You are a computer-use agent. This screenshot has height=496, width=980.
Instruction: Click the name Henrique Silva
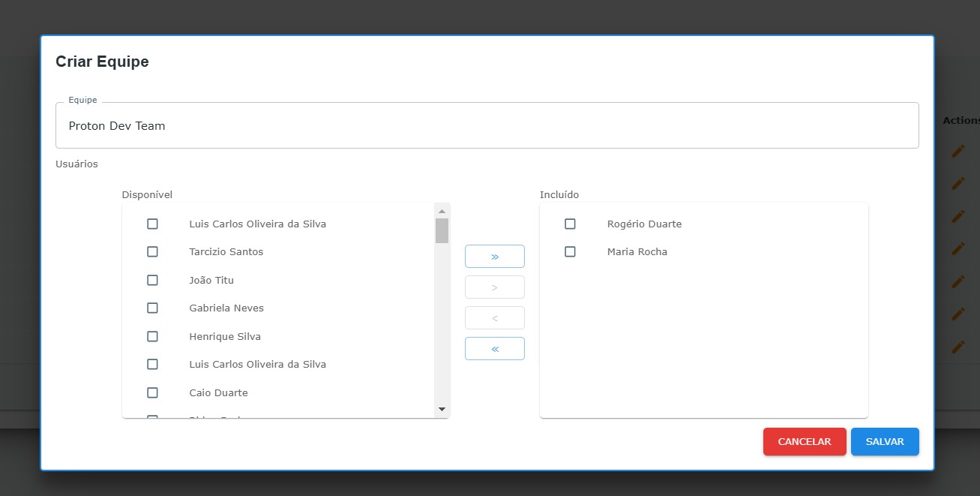[225, 336]
